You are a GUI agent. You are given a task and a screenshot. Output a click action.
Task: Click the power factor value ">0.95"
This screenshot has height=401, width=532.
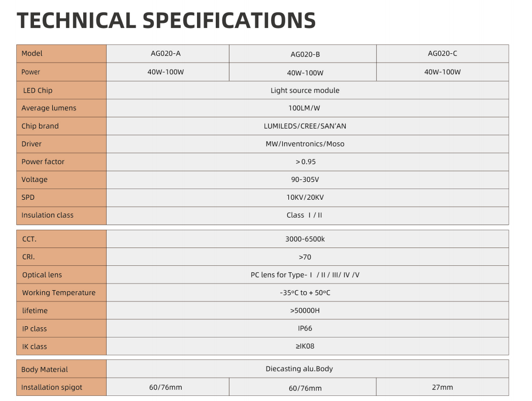[305, 162]
